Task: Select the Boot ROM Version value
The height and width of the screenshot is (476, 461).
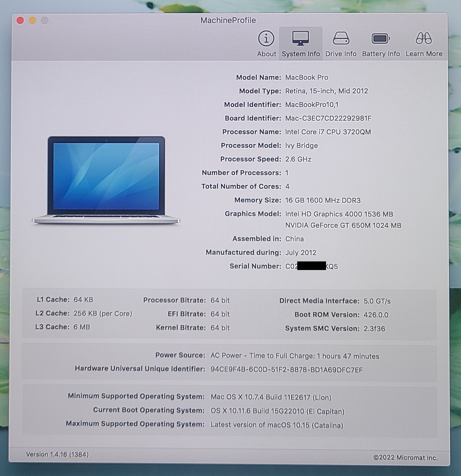Action: point(376,315)
